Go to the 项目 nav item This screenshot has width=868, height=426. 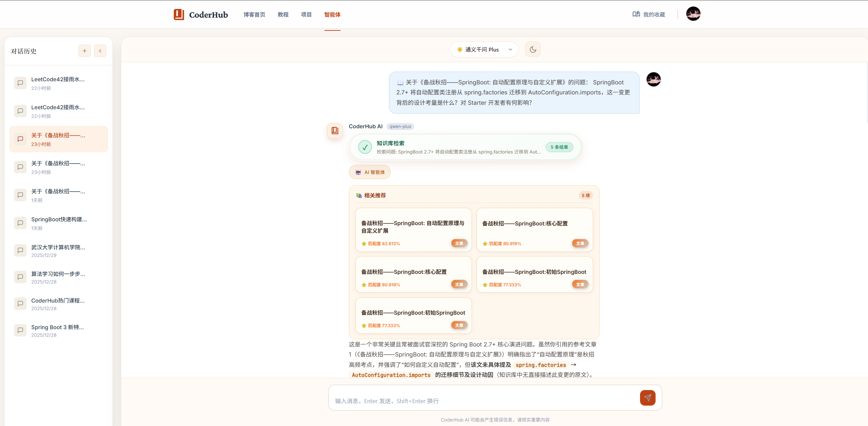306,15
